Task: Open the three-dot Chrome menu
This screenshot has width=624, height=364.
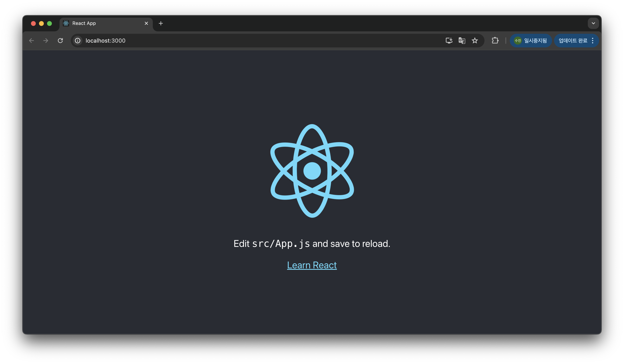Action: coord(593,41)
